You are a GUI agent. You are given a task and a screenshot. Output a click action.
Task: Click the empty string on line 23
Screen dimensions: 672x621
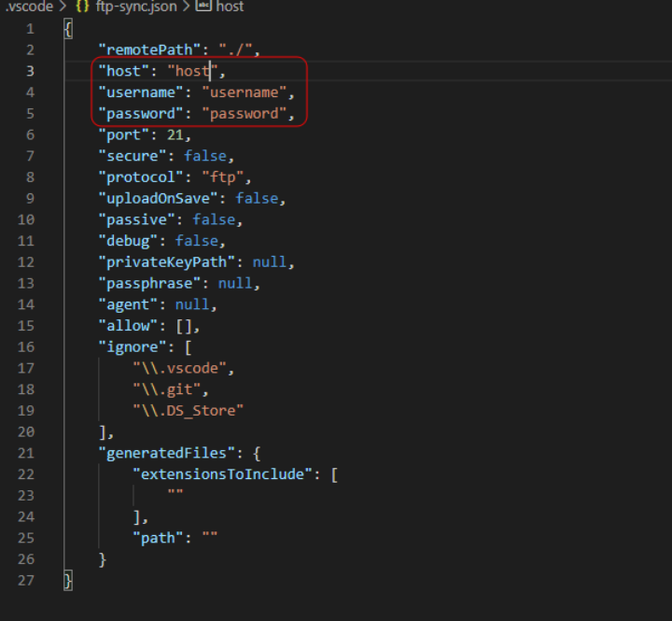click(x=175, y=492)
